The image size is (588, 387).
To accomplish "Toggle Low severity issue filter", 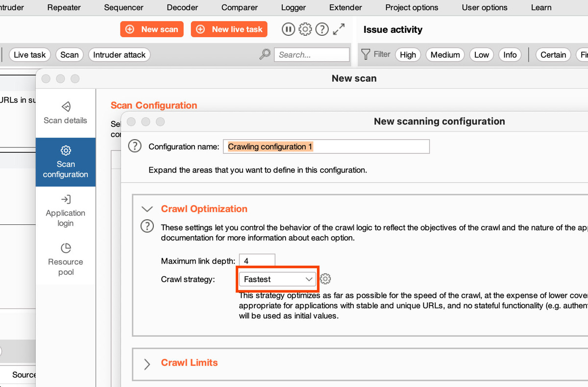I will [482, 55].
